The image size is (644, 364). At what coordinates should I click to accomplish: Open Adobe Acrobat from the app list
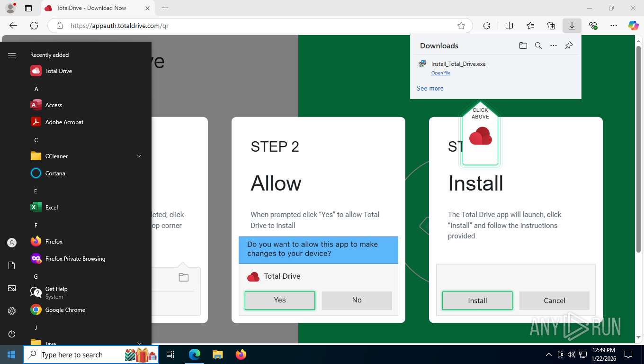pyautogui.click(x=85, y=122)
